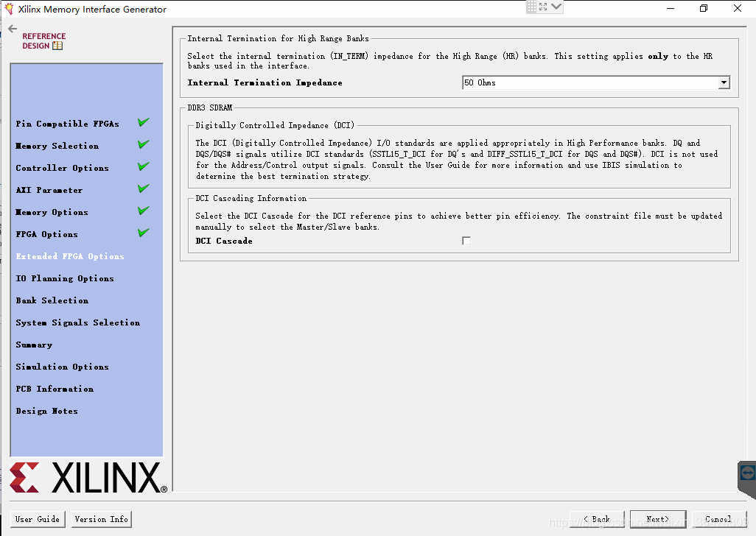The height and width of the screenshot is (536, 756).
Task: Click the Xilinx app icon in title bar
Action: pos(9,9)
